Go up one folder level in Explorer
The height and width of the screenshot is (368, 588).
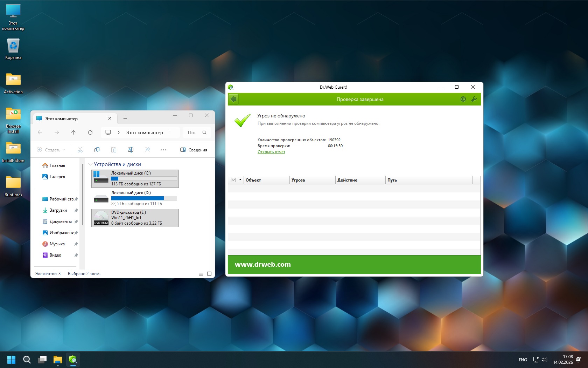pyautogui.click(x=73, y=132)
